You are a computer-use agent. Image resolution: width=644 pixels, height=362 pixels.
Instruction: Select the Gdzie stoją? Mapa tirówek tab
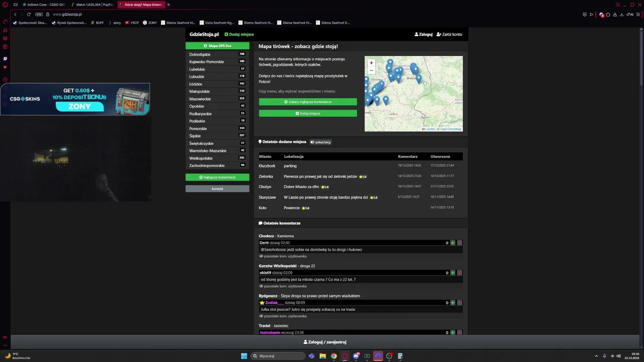(x=141, y=5)
